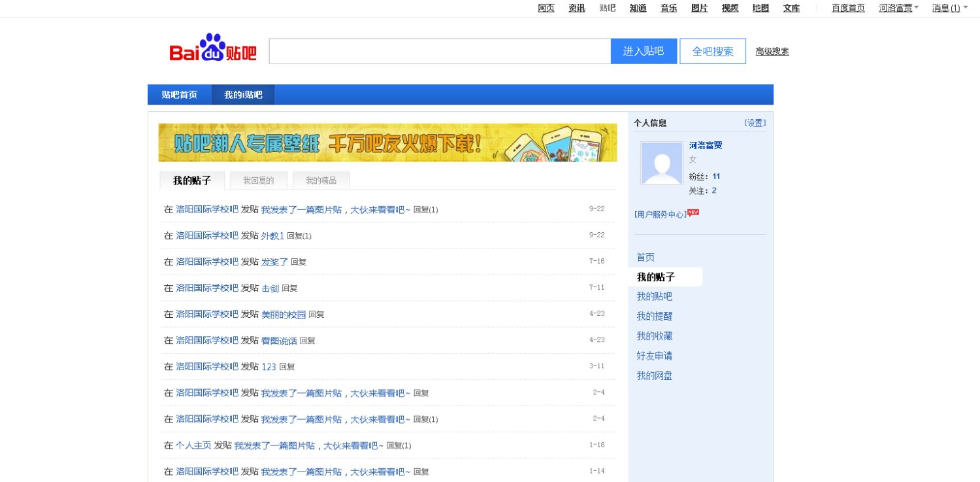Click 洛阳国际学校吧 in the 击剑 row

coord(207,288)
